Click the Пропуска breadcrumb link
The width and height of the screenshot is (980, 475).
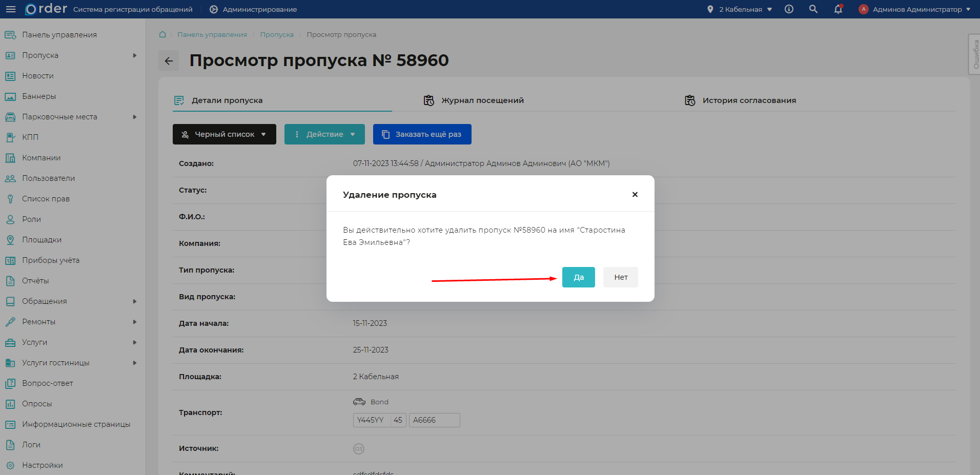[277, 35]
